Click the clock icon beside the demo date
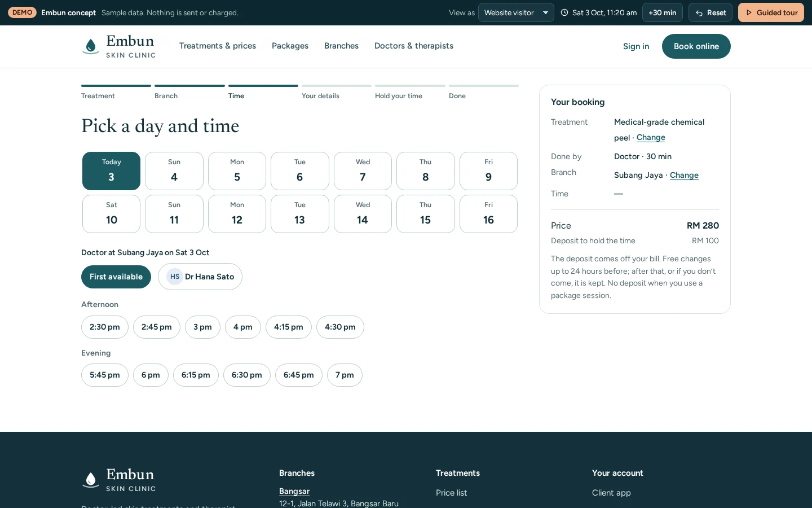 coord(564,12)
